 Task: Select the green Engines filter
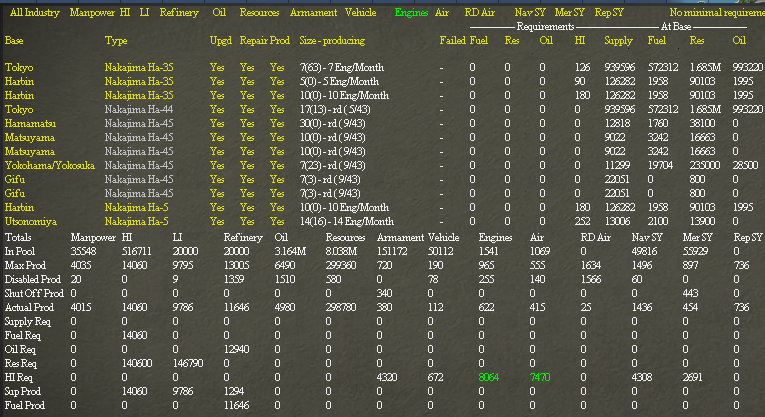[411, 13]
